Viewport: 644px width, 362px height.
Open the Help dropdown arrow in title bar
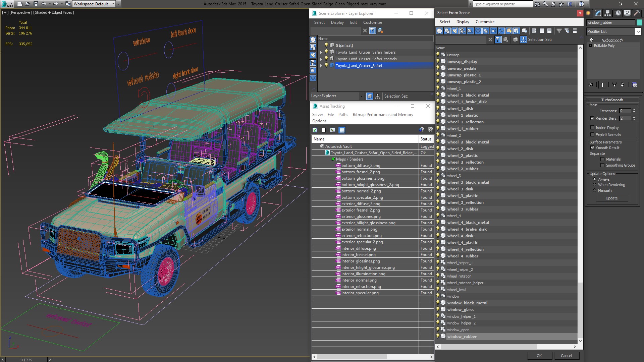588,4
